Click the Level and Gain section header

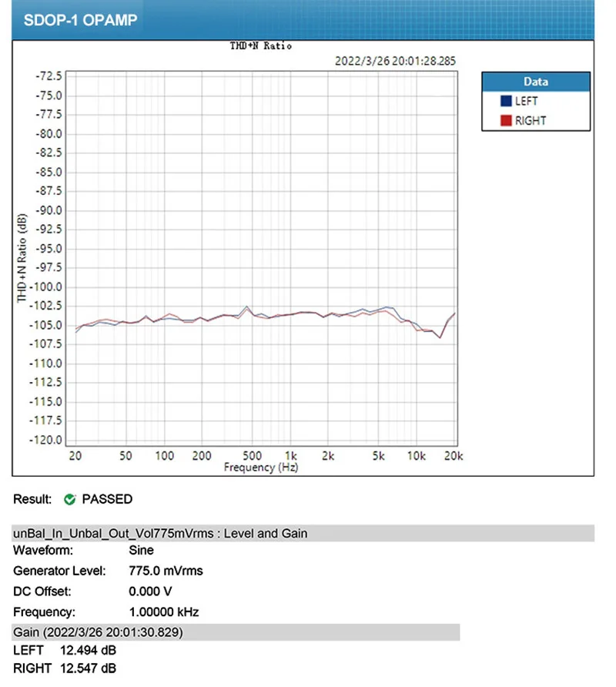(x=303, y=533)
